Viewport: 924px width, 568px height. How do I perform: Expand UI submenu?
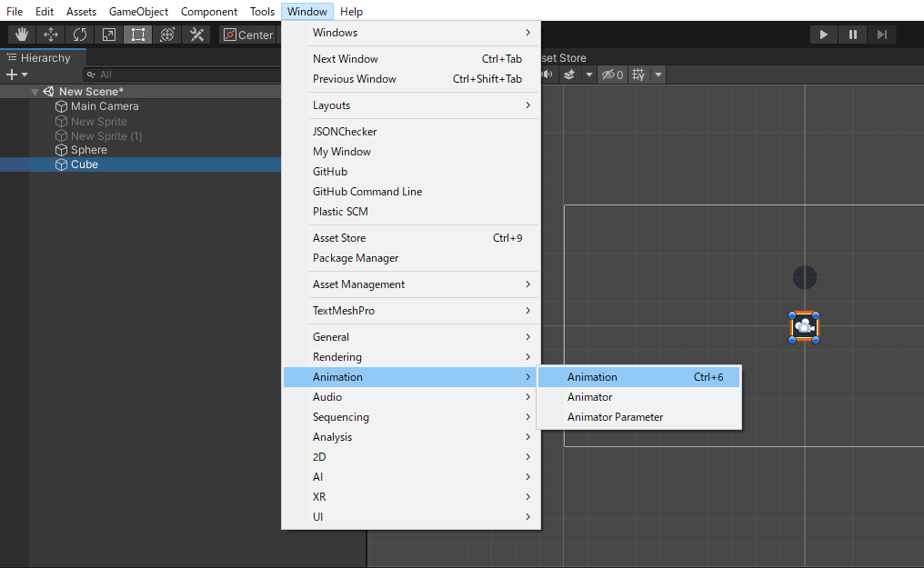[411, 517]
